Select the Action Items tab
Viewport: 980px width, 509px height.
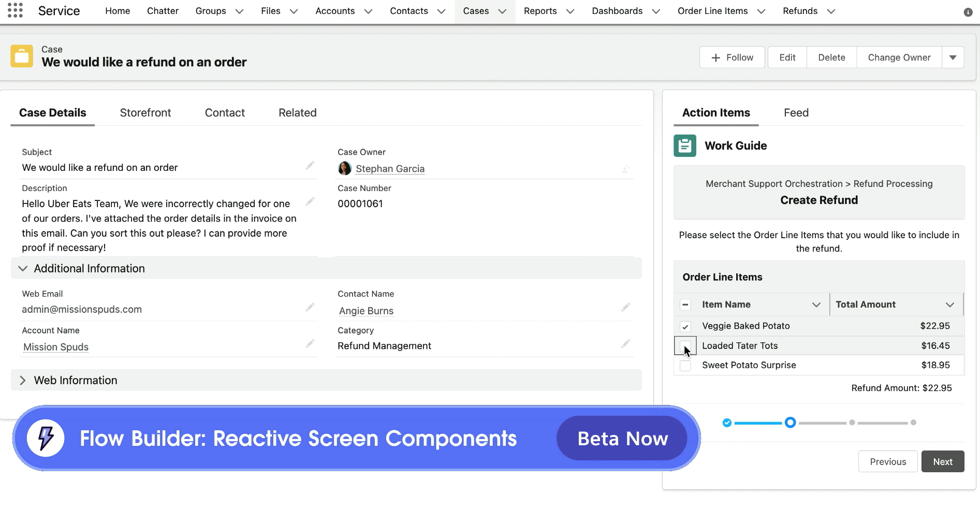click(716, 112)
